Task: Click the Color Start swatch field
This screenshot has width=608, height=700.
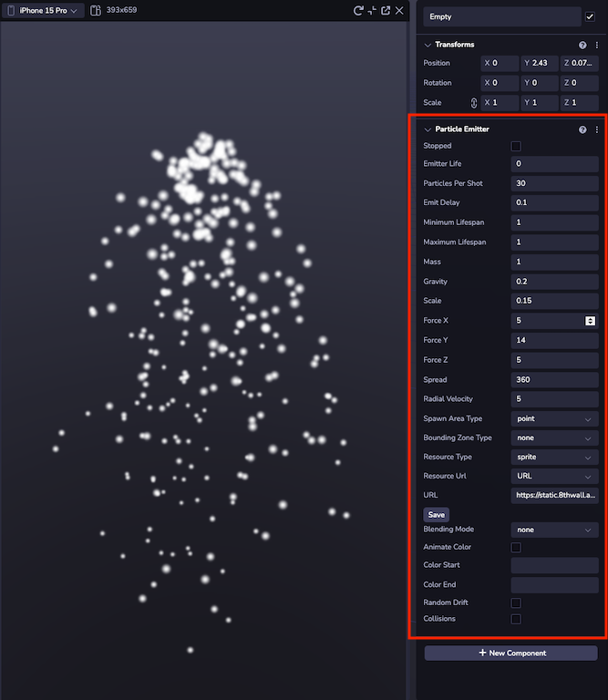Action: (x=554, y=565)
